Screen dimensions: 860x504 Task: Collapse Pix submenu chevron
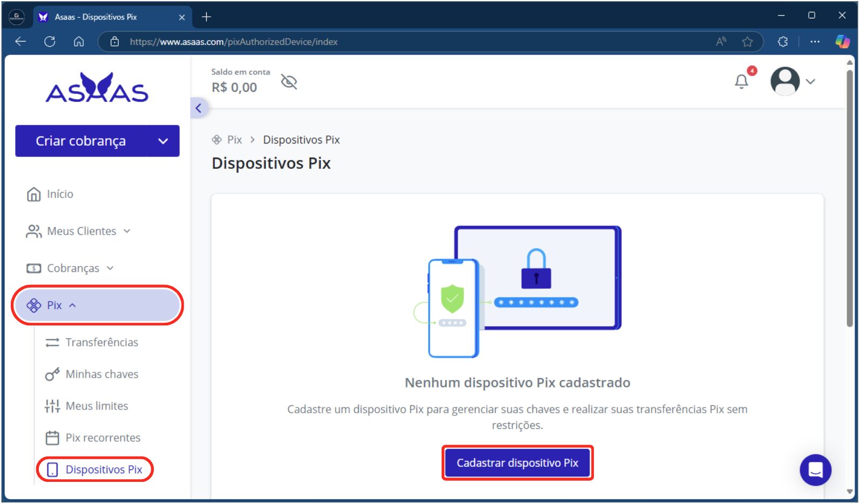[72, 305]
